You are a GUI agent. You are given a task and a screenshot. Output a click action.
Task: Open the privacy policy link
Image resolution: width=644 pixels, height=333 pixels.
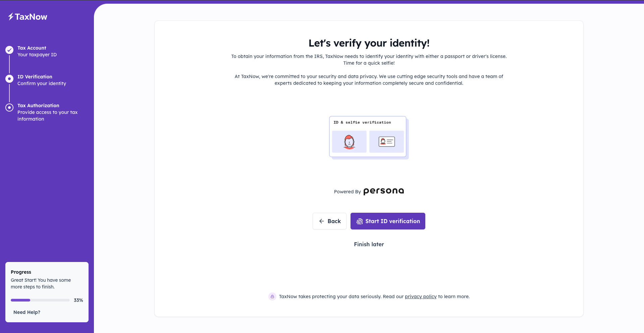[421, 296]
